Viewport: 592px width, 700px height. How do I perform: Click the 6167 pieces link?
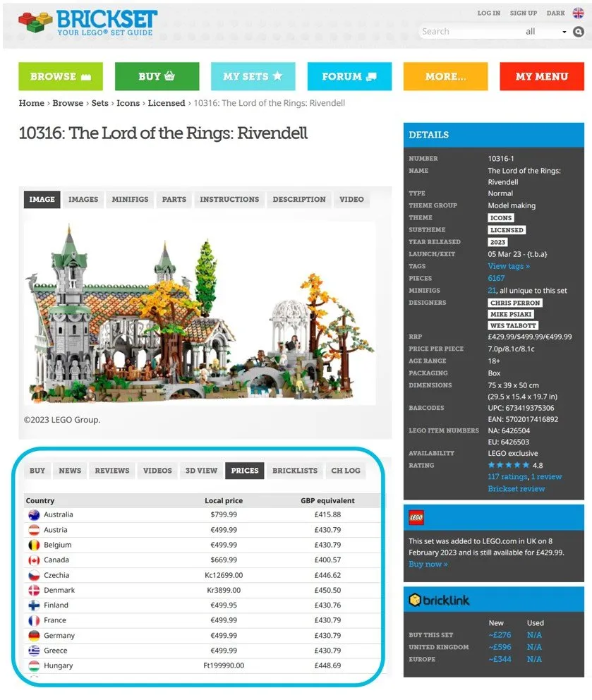pyautogui.click(x=496, y=278)
